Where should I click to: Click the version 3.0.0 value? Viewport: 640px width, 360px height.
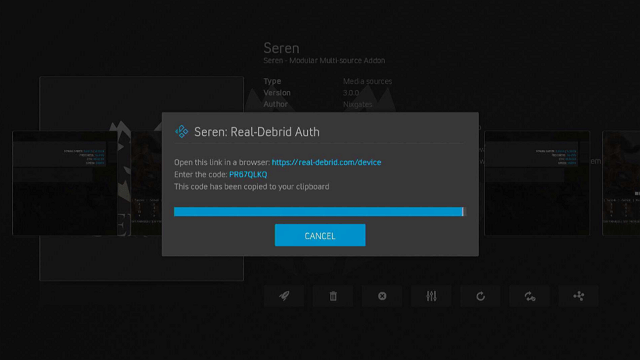(x=351, y=93)
